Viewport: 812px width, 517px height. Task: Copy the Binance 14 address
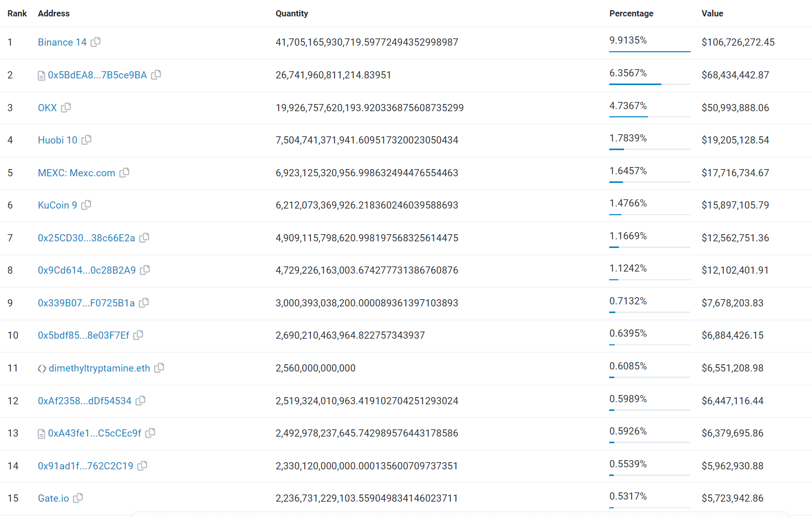(96, 42)
